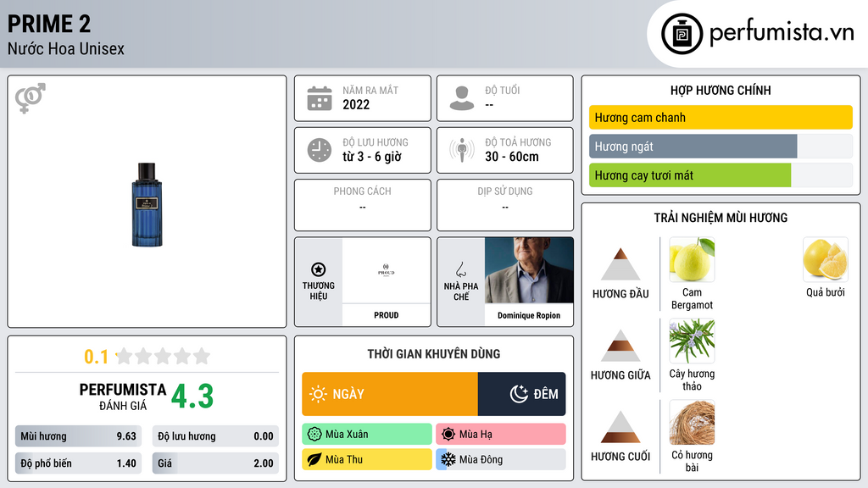868x488 pixels.
Task: Click the Mùi hương 9.63 score bar
Action: coord(79,436)
